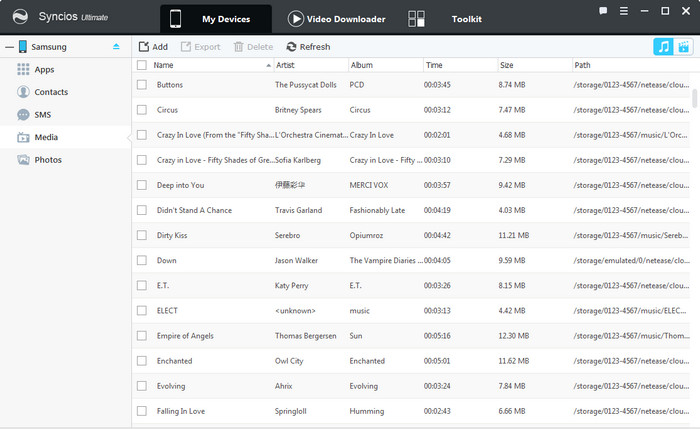Select the Evolving song name
This screenshot has height=429, width=700.
point(171,386)
